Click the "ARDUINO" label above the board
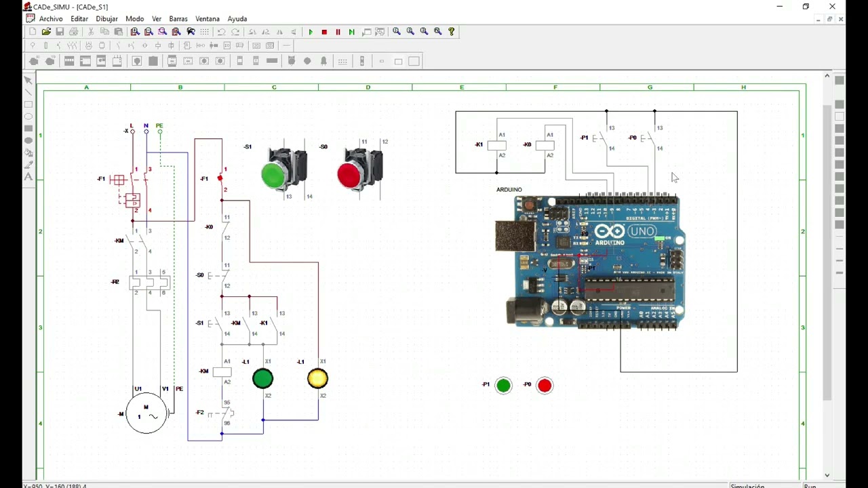 509,190
